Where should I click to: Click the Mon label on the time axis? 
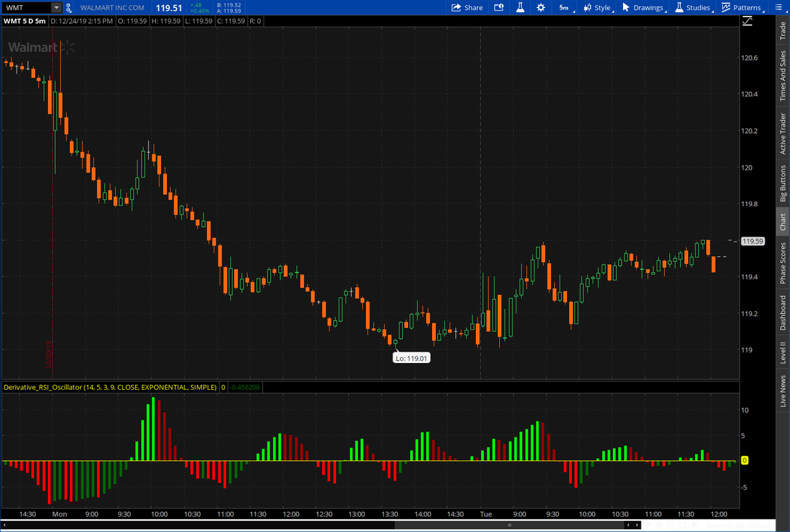(59, 514)
